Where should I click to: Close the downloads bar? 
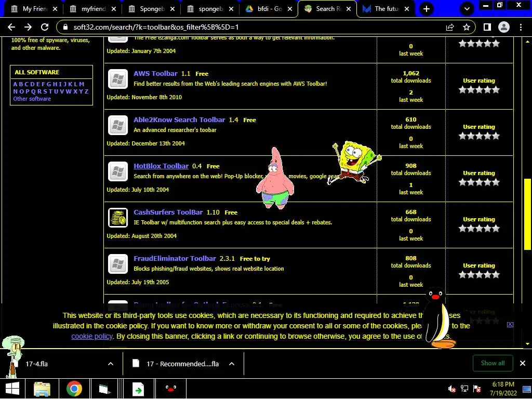tap(523, 363)
